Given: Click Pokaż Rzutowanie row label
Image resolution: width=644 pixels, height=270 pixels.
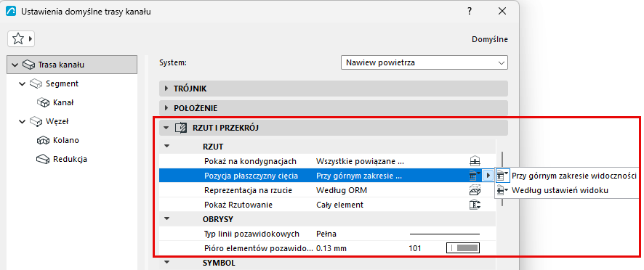Looking at the screenshot, I should 238,205.
